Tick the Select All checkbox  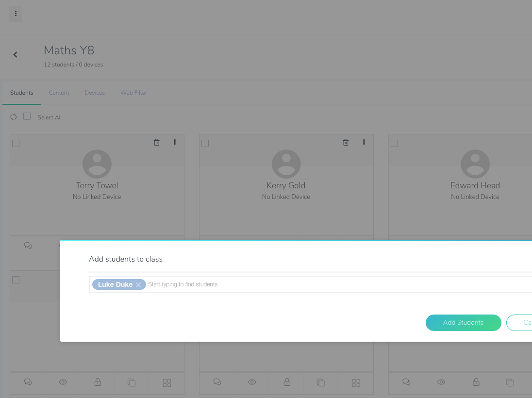pos(27,116)
